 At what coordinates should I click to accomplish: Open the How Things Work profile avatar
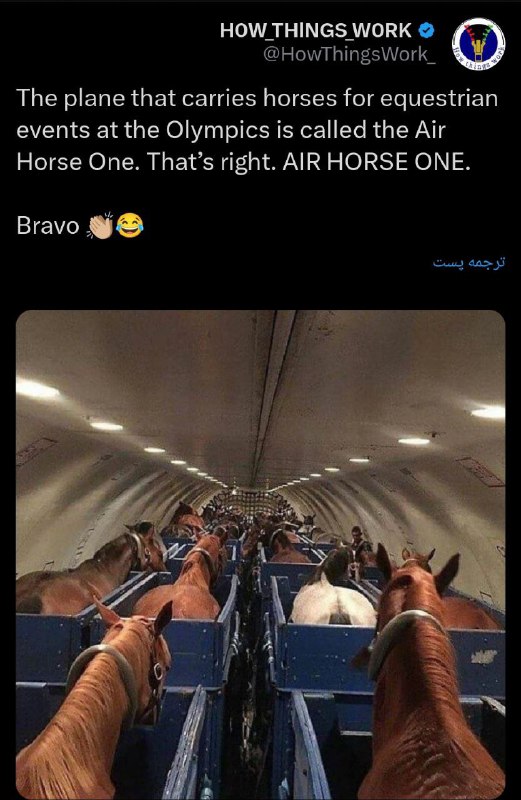point(479,44)
